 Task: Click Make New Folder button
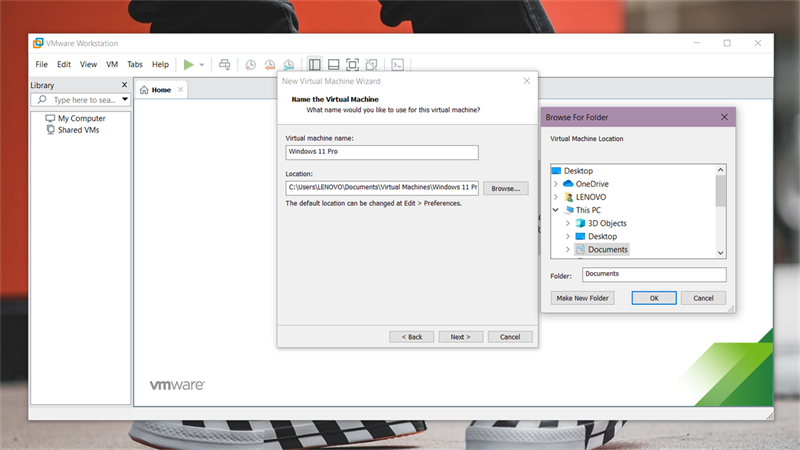(x=582, y=298)
